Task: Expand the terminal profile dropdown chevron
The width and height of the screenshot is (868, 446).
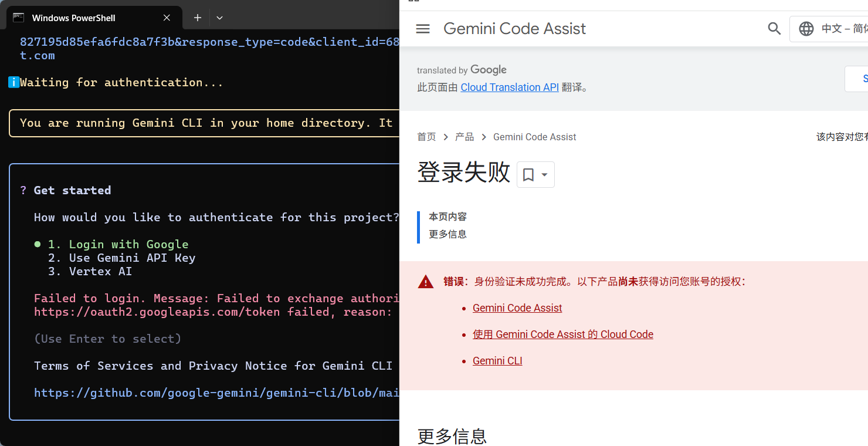Action: pos(219,18)
